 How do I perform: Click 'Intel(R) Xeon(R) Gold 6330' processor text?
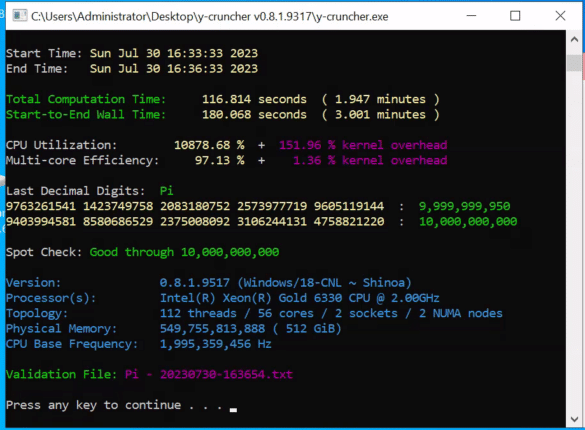251,298
